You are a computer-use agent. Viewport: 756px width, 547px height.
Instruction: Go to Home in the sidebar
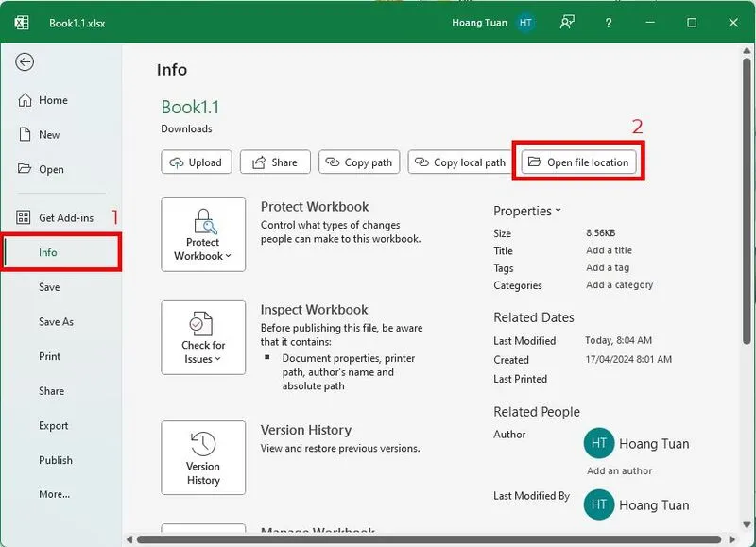tap(53, 100)
